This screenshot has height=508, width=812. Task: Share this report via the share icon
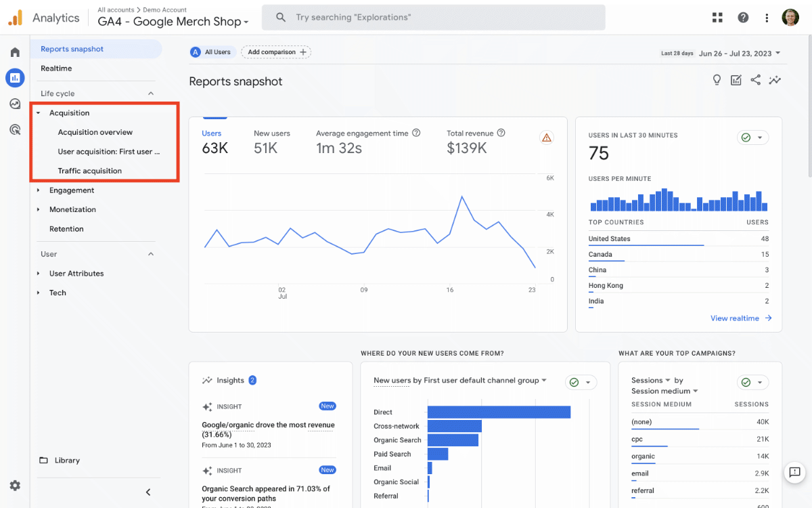[x=756, y=80]
